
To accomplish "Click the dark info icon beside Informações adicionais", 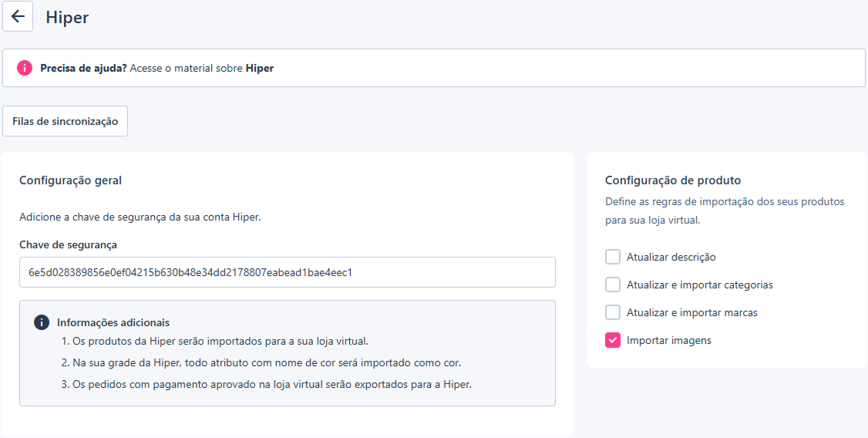I will pyautogui.click(x=42, y=322).
